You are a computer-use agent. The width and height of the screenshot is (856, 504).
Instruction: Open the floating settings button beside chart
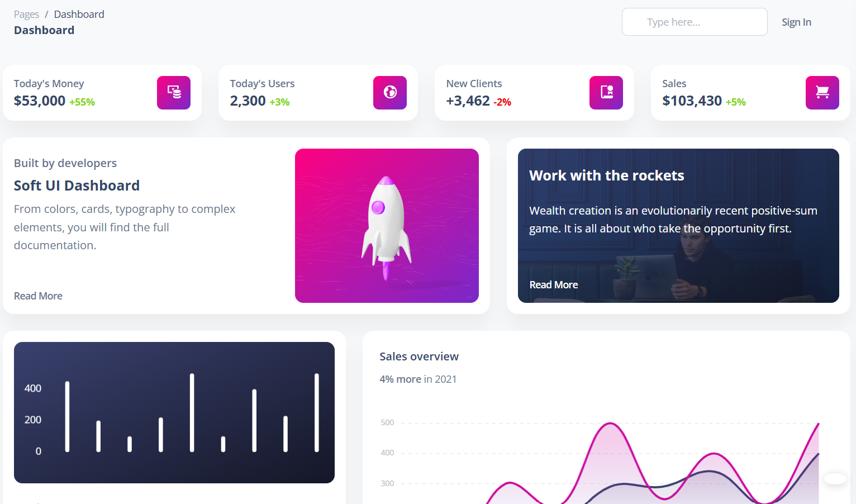835,478
